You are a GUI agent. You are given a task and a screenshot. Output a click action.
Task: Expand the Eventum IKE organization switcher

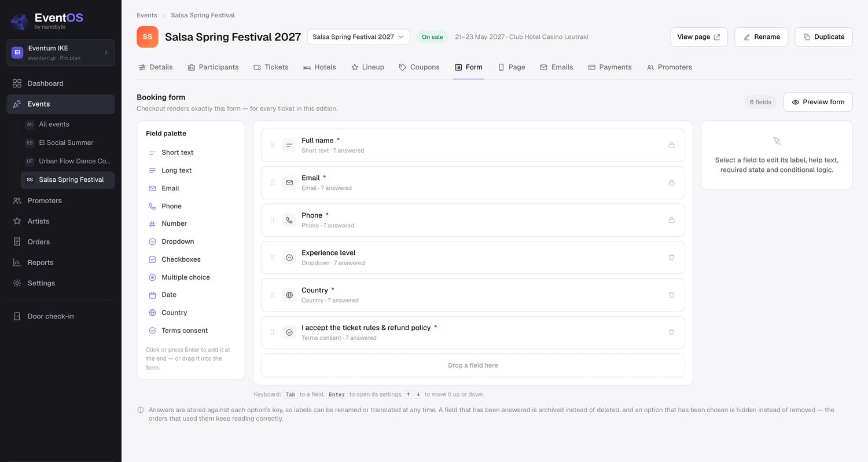tap(61, 53)
